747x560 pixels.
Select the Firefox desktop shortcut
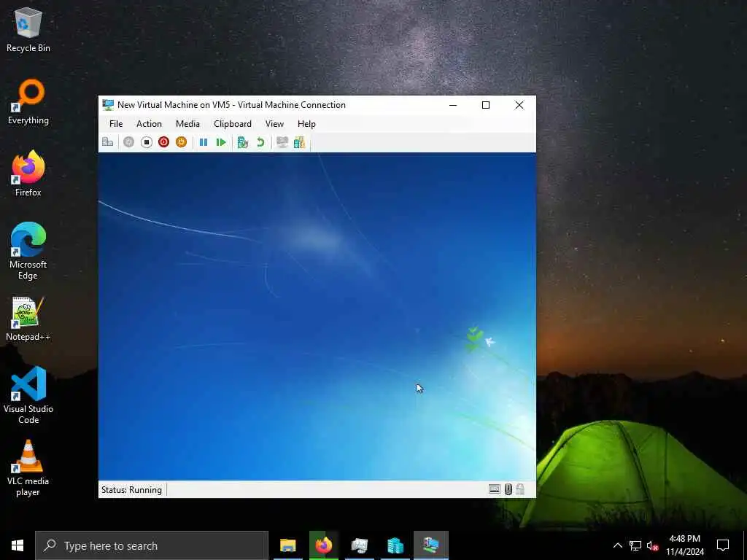(28, 174)
